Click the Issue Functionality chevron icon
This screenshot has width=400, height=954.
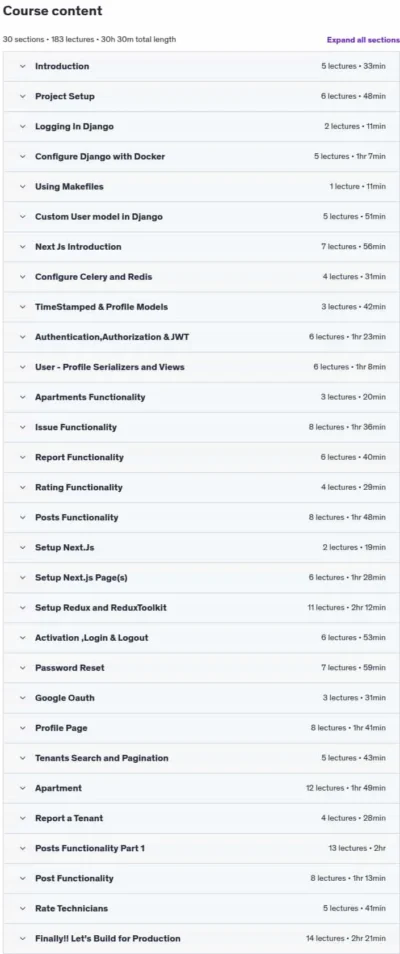click(23, 427)
